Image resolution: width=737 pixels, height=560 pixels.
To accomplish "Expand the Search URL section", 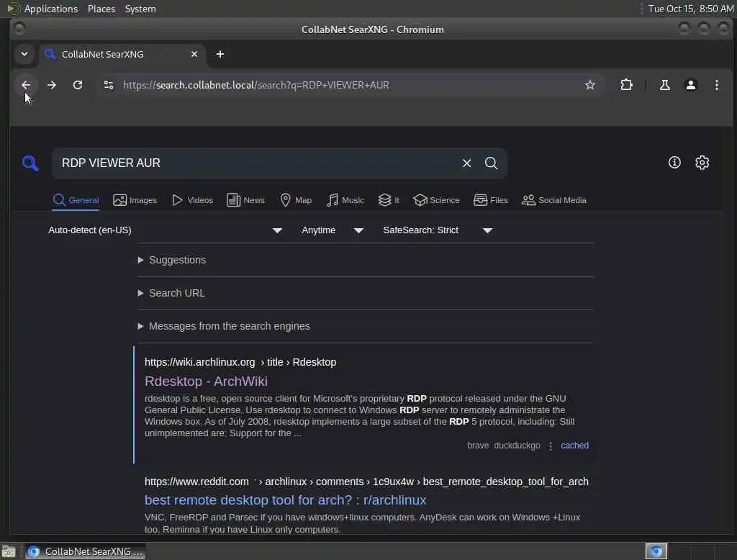I will coord(171,293).
